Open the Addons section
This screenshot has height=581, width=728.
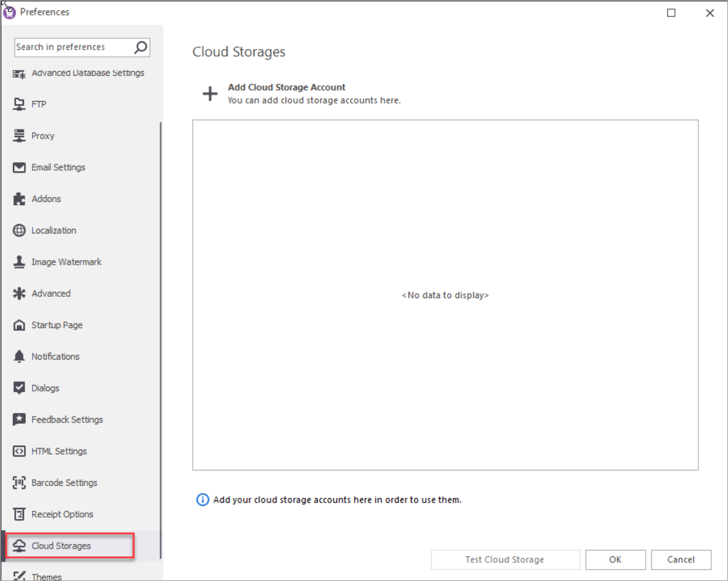pyautogui.click(x=81, y=199)
